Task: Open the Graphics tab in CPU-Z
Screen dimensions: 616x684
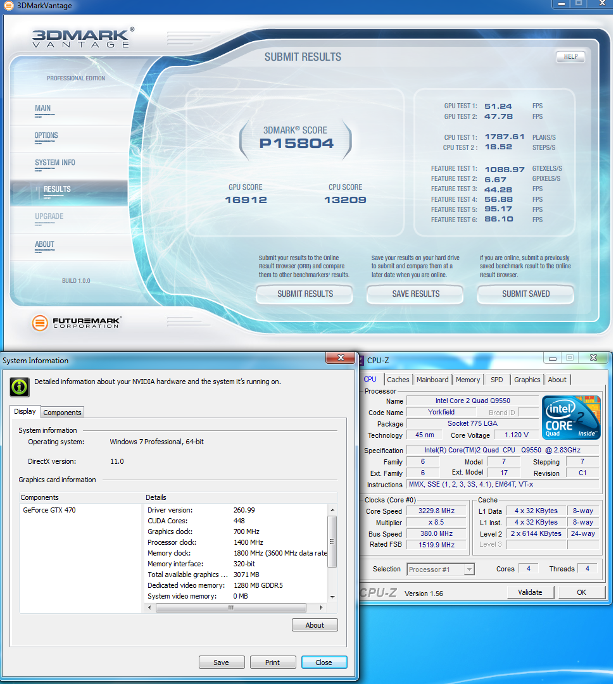Action: 527,380
